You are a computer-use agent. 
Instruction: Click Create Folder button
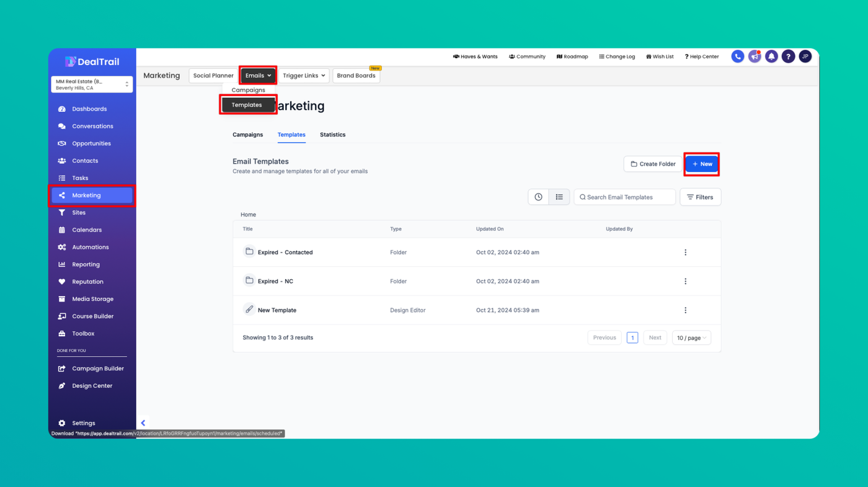pos(653,164)
